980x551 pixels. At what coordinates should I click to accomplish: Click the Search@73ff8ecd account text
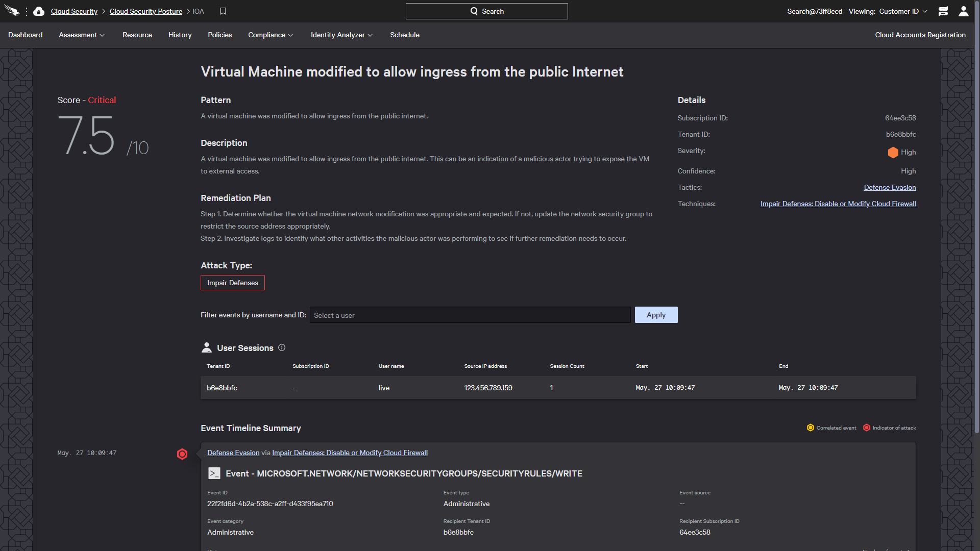click(815, 11)
